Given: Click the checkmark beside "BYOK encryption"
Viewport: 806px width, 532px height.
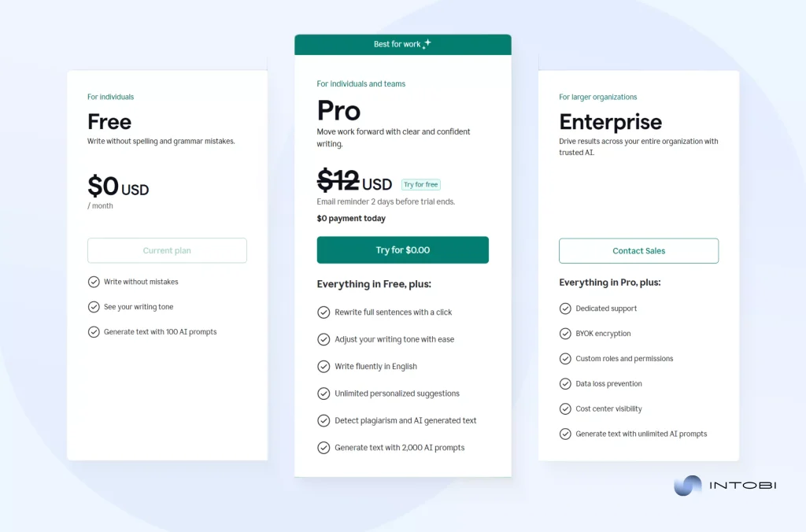Looking at the screenshot, I should (x=565, y=334).
